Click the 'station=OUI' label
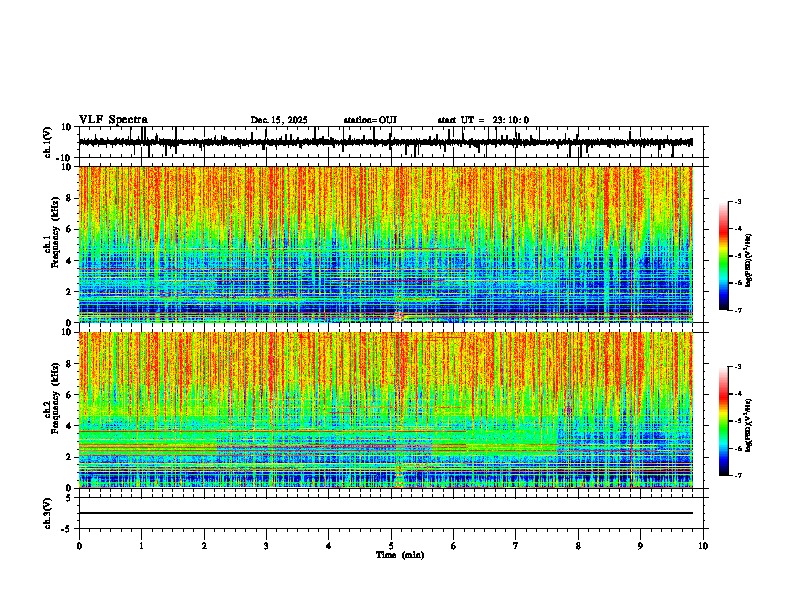Image resolution: width=792 pixels, height=612 pixels. 370,120
